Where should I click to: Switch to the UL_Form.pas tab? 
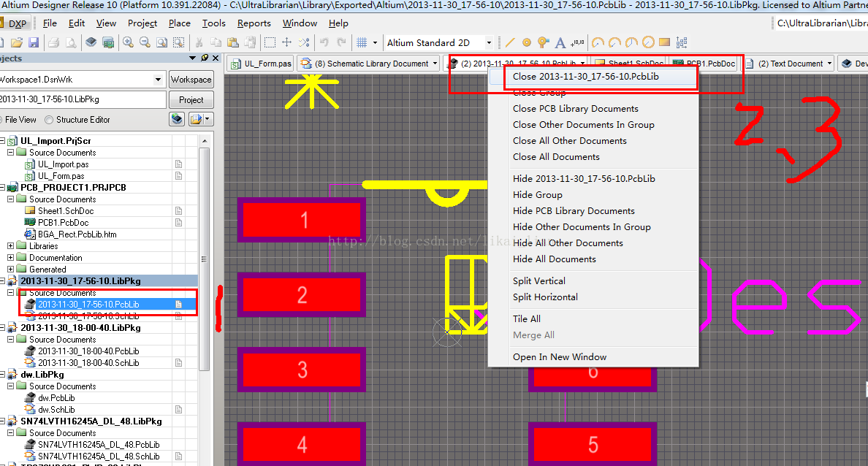pos(262,64)
